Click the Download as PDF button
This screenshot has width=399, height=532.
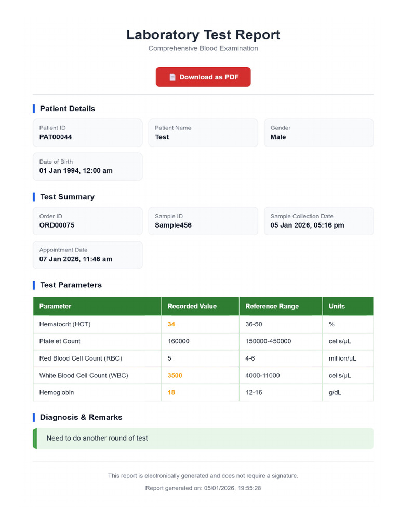(x=203, y=77)
